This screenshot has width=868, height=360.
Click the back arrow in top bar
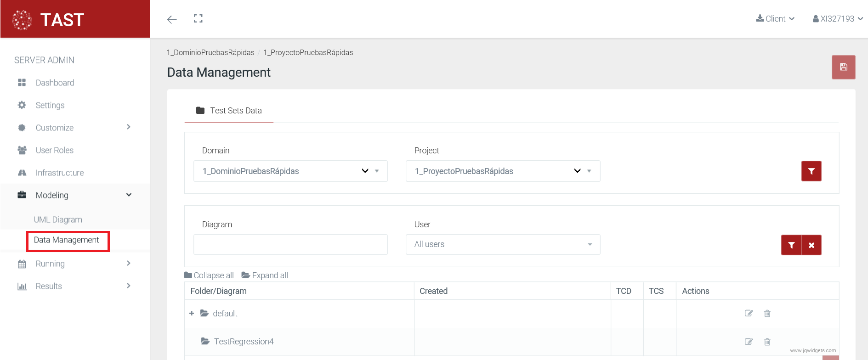[x=172, y=19]
